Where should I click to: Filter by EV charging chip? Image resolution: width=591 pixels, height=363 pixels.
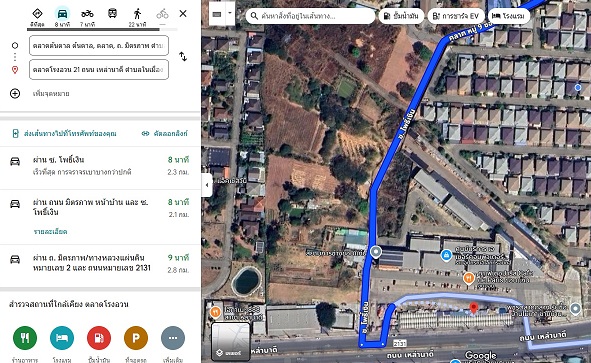(x=456, y=16)
